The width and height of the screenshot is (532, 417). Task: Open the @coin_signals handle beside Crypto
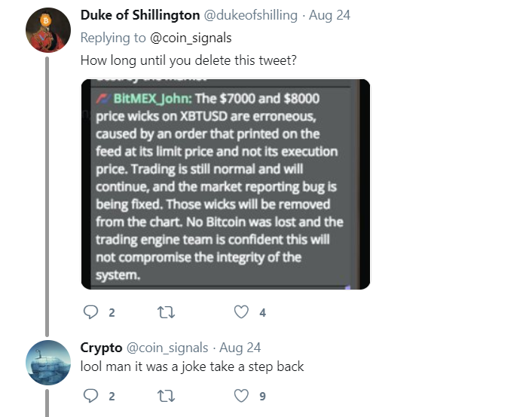pyautogui.click(x=167, y=348)
